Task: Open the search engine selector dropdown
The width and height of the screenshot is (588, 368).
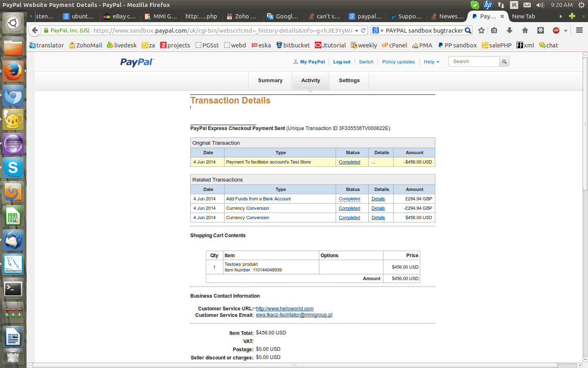Action: coord(378,30)
